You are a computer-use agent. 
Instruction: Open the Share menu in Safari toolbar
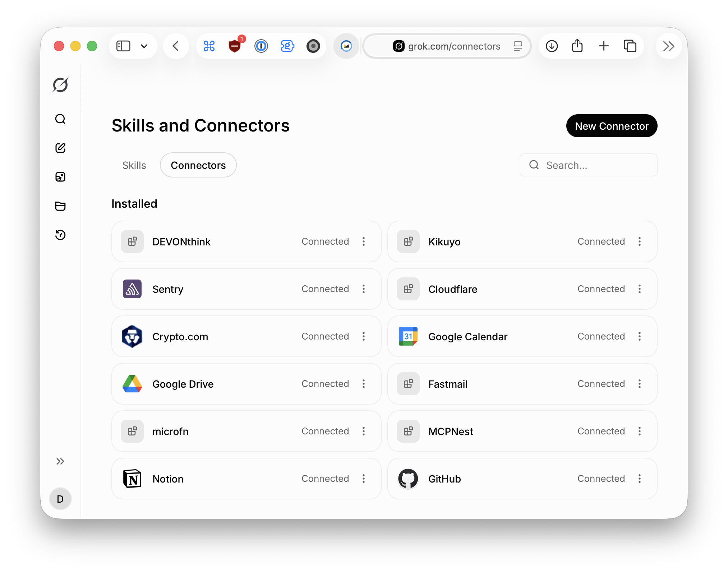tap(577, 46)
